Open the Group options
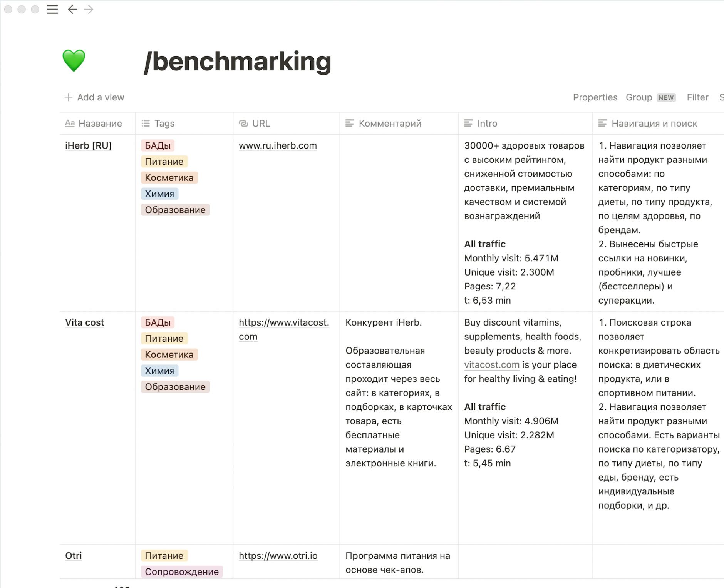Viewport: 724px width, 588px height. [639, 97]
